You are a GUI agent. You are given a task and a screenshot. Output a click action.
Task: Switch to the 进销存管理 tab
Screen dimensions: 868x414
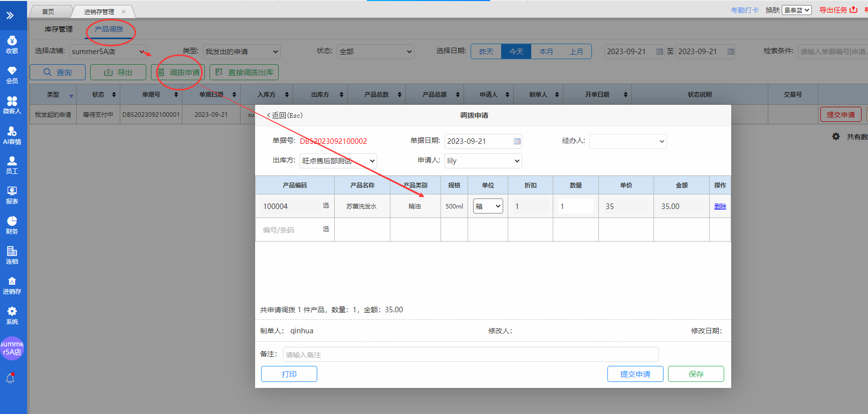(99, 12)
